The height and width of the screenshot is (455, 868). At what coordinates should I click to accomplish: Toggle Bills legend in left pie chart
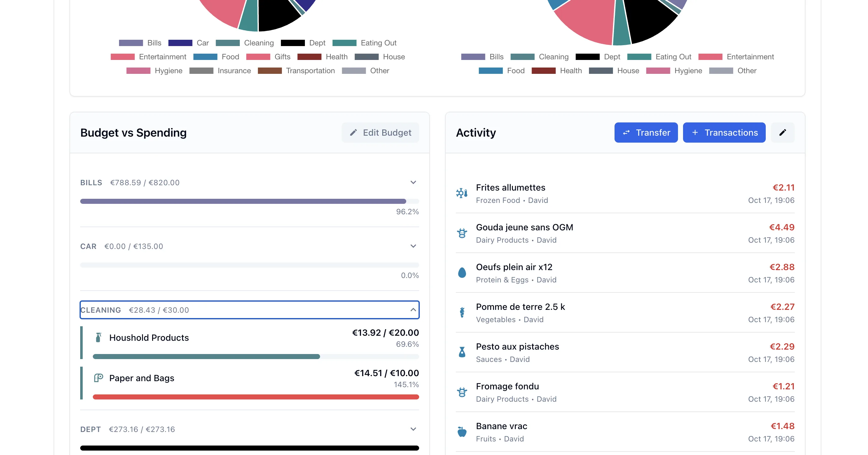click(140, 43)
